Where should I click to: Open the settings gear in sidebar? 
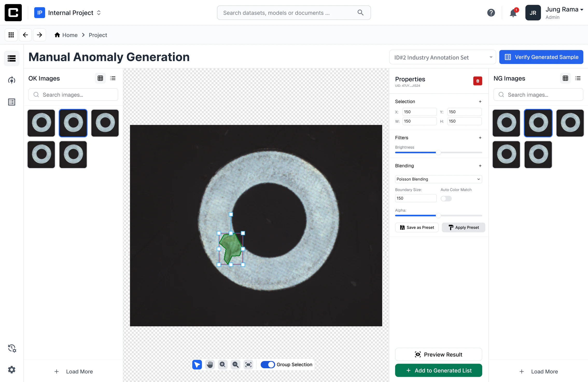12,370
